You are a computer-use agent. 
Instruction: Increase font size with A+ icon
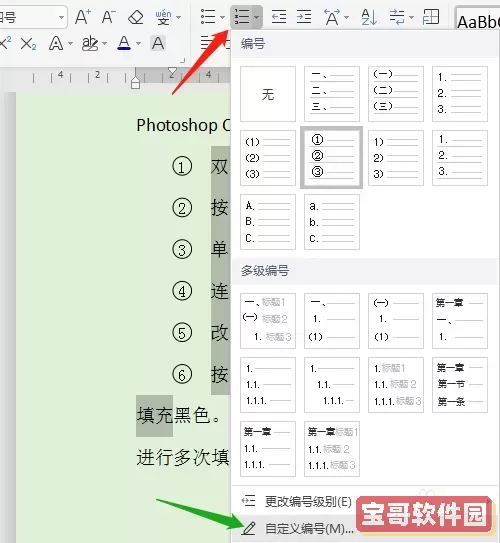pyautogui.click(x=83, y=17)
